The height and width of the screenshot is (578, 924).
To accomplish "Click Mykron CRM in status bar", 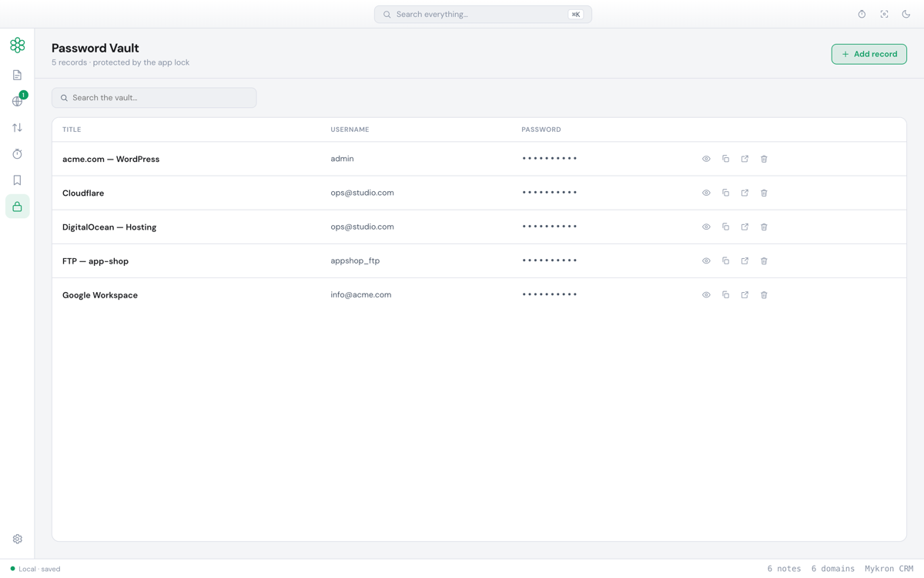I will pos(889,569).
